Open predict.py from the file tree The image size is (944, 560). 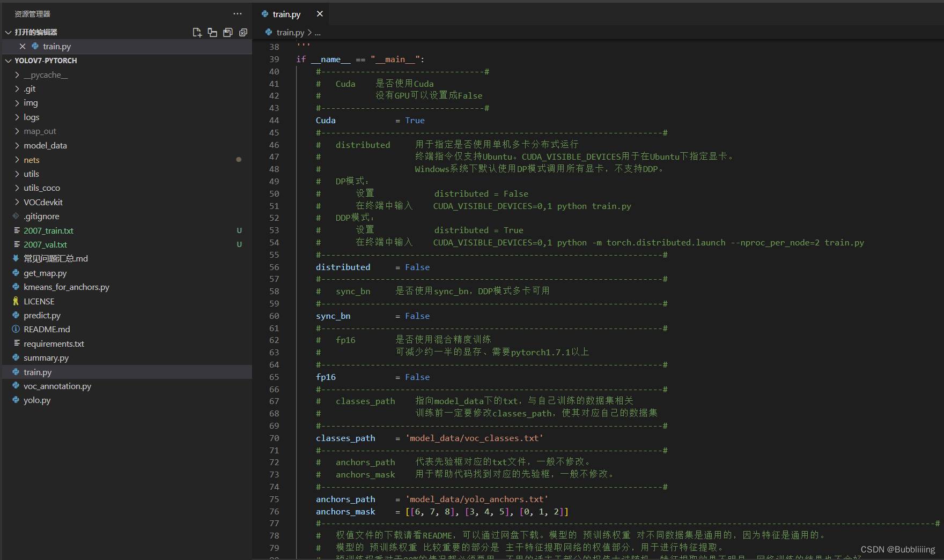coord(42,316)
